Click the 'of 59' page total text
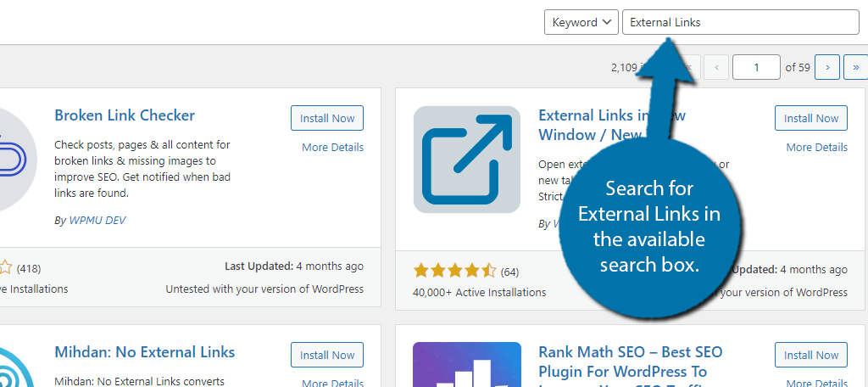The width and height of the screenshot is (868, 387). point(798,67)
